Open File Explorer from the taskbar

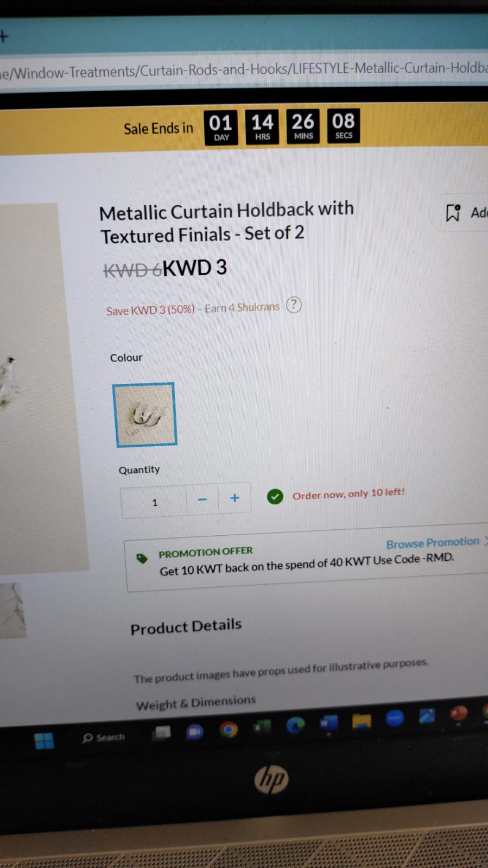(x=362, y=720)
